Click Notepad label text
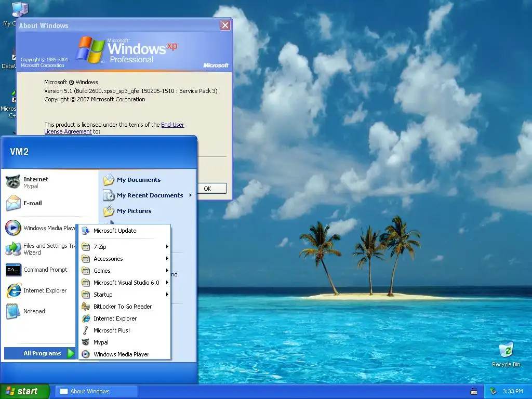532x399 pixels. pos(34,311)
